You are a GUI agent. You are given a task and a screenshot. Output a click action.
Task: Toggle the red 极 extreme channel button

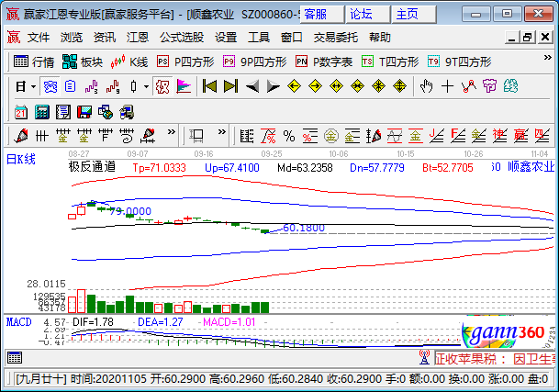click(162, 86)
